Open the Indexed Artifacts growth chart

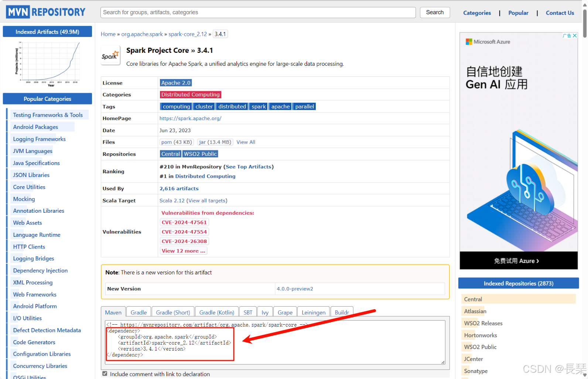point(47,64)
